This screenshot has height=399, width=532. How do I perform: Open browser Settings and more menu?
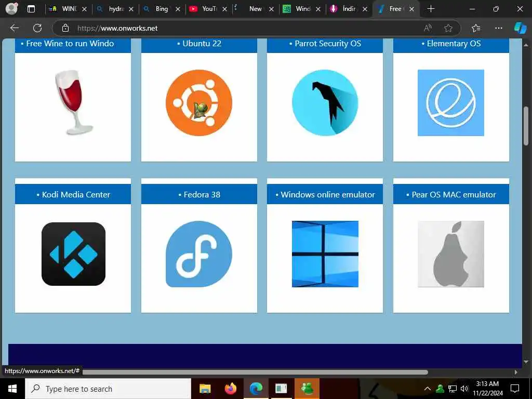[x=498, y=28]
